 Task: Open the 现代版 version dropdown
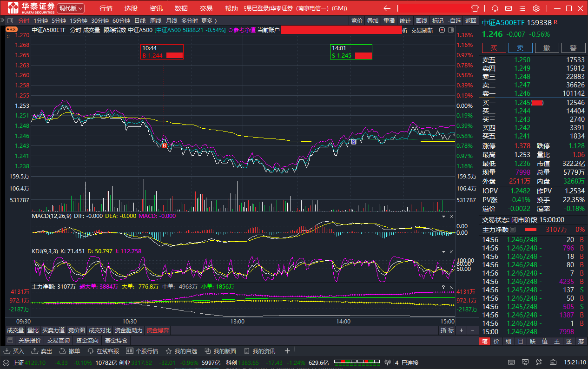tap(71, 8)
